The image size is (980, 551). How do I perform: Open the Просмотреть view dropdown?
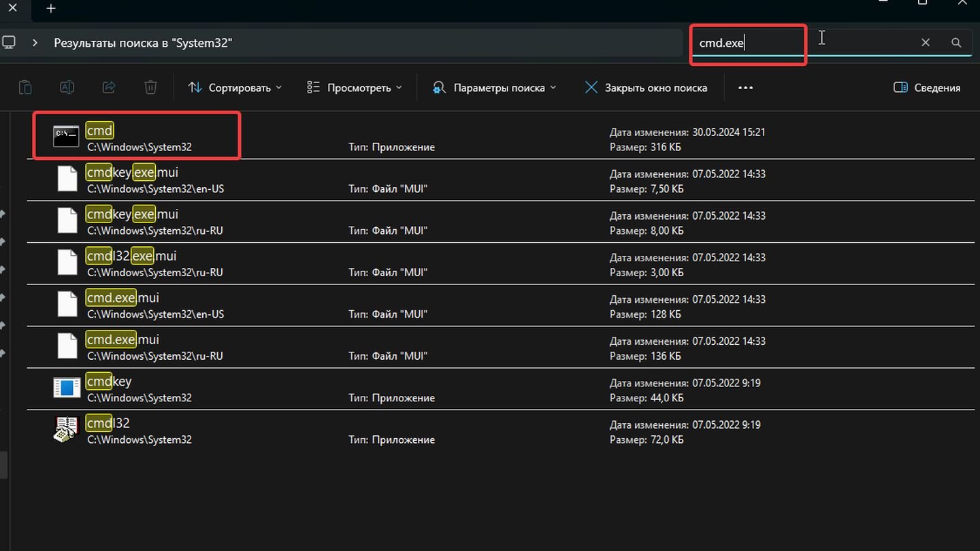coord(354,88)
